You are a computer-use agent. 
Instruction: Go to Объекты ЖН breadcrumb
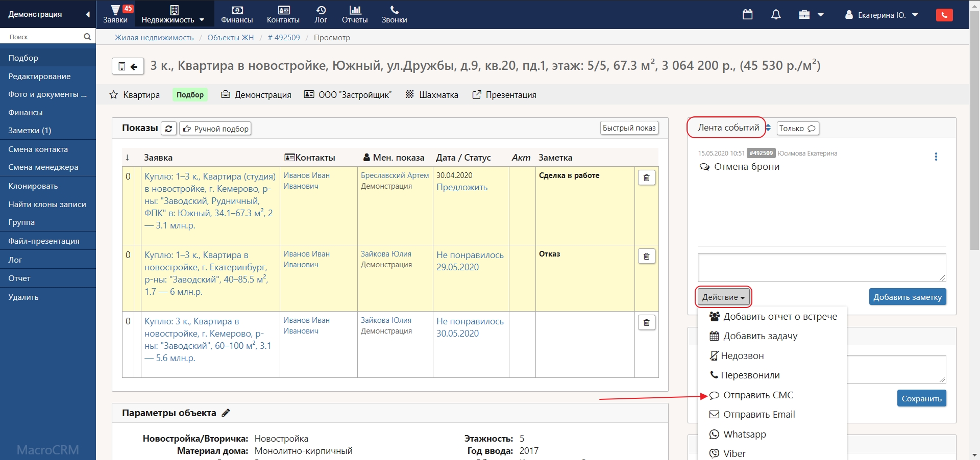[231, 38]
